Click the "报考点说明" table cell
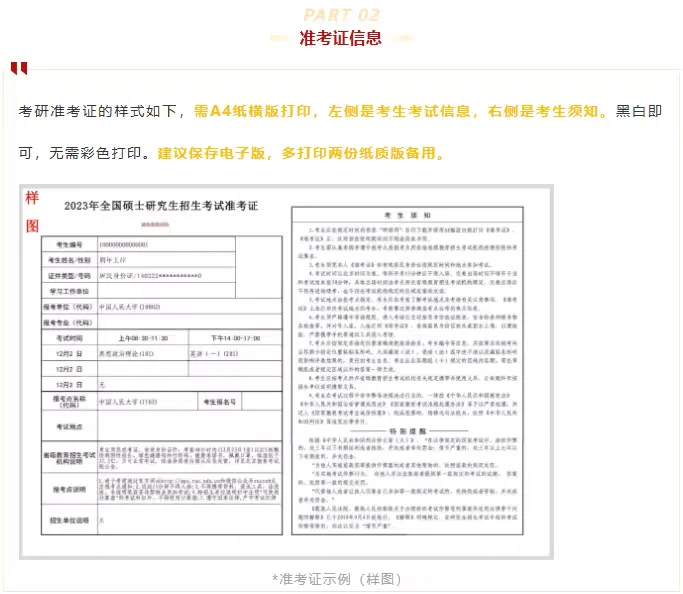 coord(69,489)
